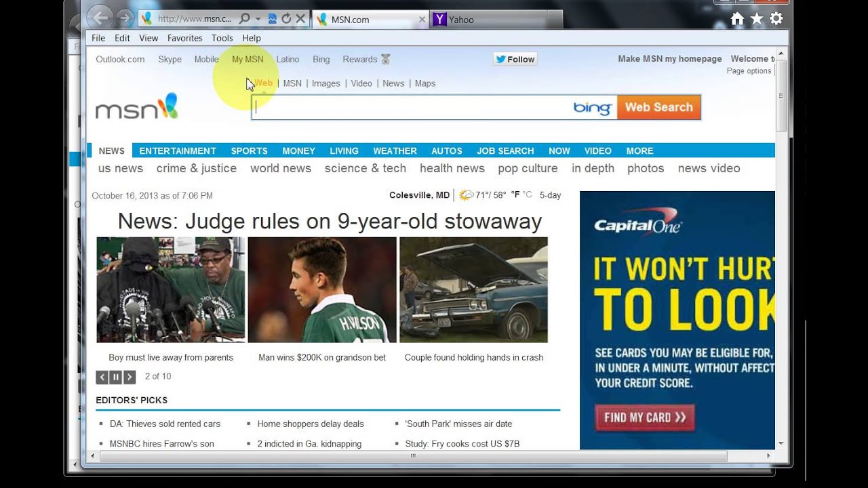This screenshot has width=868, height=488.
Task: Click Capital One FIND MY CARD button
Action: click(645, 418)
